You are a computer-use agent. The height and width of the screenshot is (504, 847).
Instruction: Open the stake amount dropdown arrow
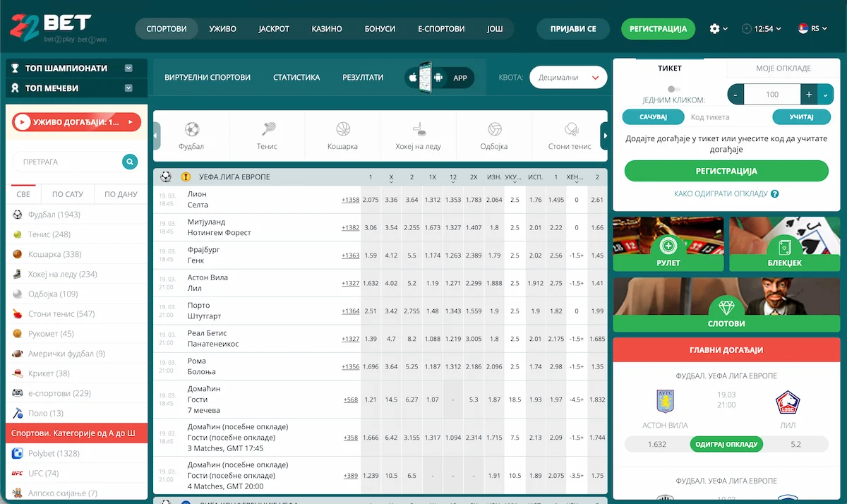tap(826, 95)
